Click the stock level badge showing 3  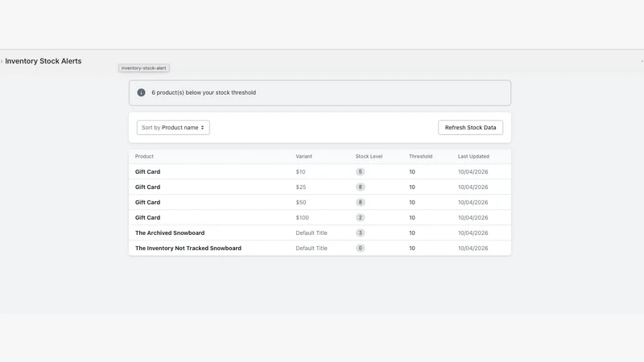360,233
